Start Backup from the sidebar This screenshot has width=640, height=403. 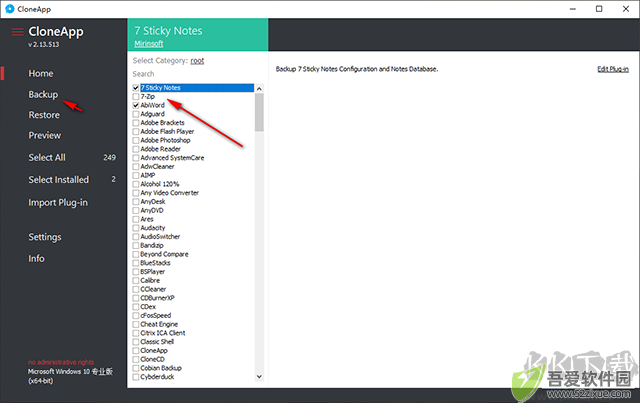pyautogui.click(x=43, y=94)
